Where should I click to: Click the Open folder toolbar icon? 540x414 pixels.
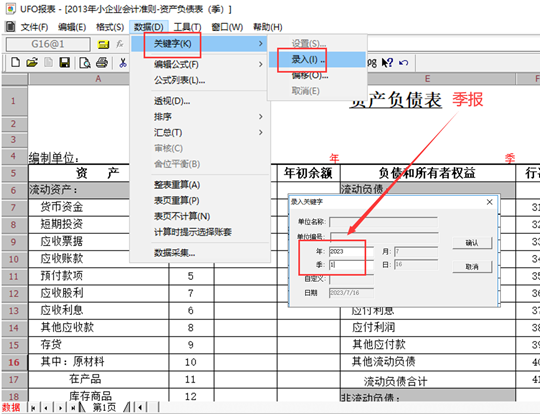click(32, 63)
